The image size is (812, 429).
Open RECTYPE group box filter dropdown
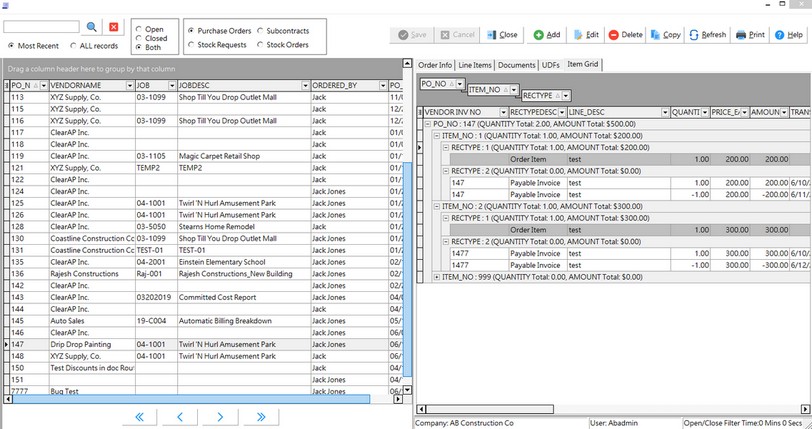(x=566, y=96)
